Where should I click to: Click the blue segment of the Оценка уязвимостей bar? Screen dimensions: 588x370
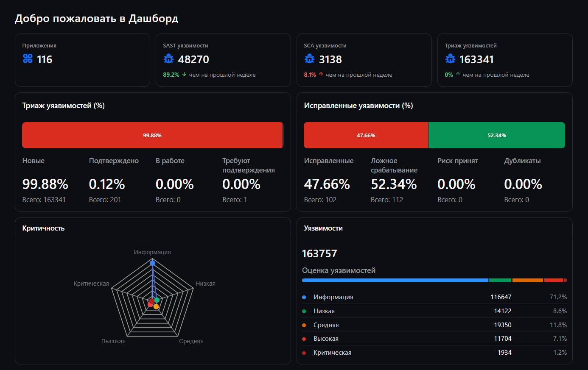click(395, 280)
